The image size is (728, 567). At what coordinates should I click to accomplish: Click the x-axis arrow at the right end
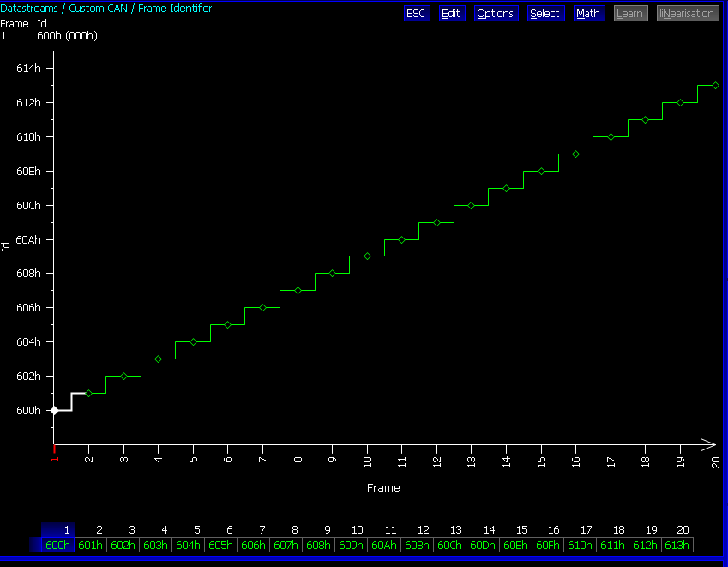click(707, 443)
